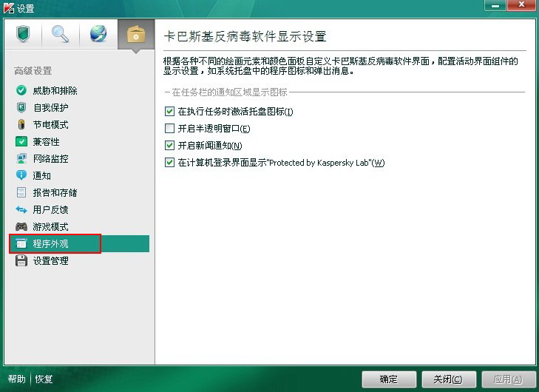Open the 帮助 link
The image size is (539, 392).
pos(17,379)
